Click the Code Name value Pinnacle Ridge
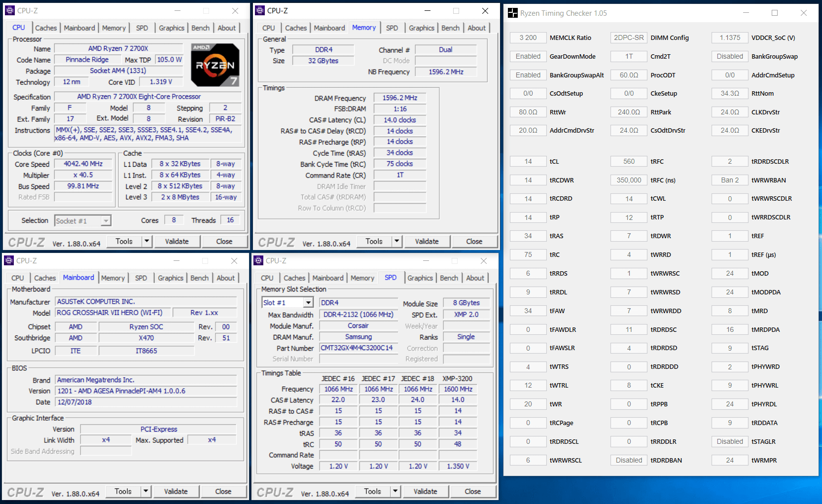The width and height of the screenshot is (822, 504). point(87,59)
